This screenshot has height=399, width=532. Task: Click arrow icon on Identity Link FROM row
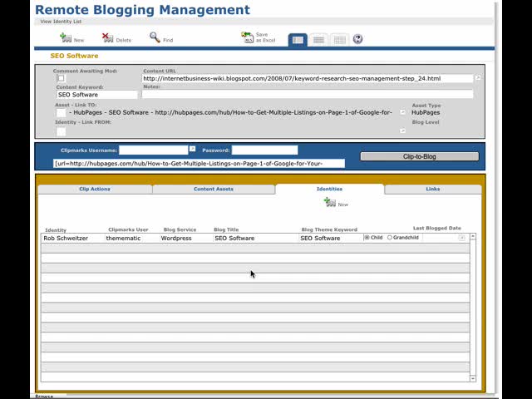click(x=402, y=131)
